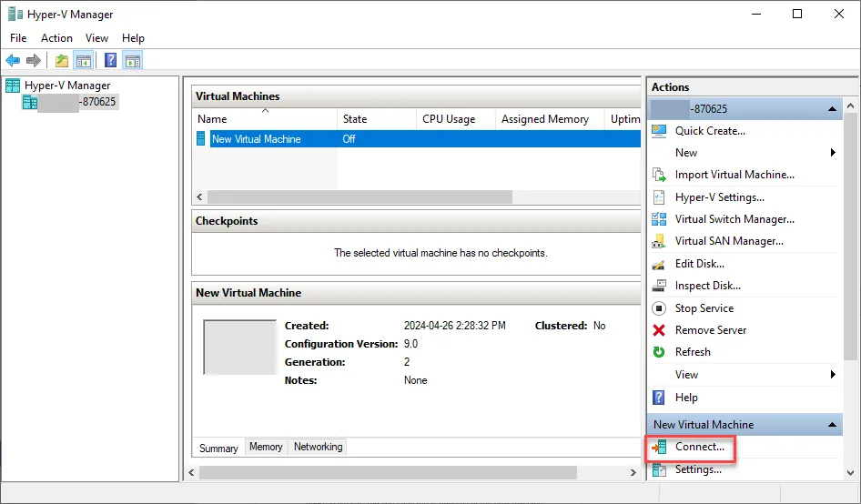This screenshot has height=504, width=861.
Task: Click the Hyper-V Settings icon
Action: pyautogui.click(x=659, y=197)
